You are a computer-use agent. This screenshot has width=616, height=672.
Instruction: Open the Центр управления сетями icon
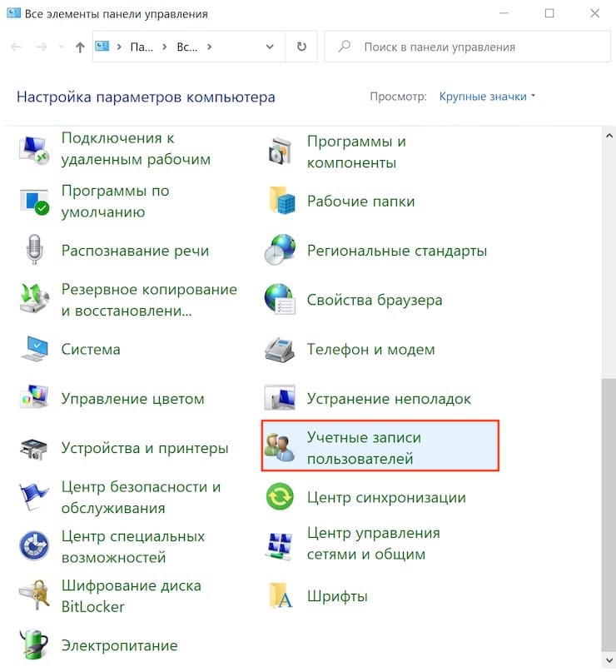pos(280,545)
